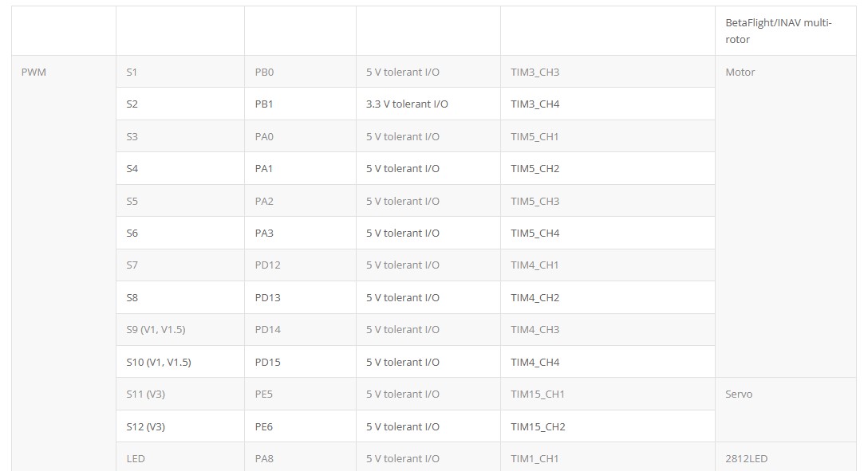Select the S11 (V3) cell
This screenshot has height=471, width=868.
(180, 394)
